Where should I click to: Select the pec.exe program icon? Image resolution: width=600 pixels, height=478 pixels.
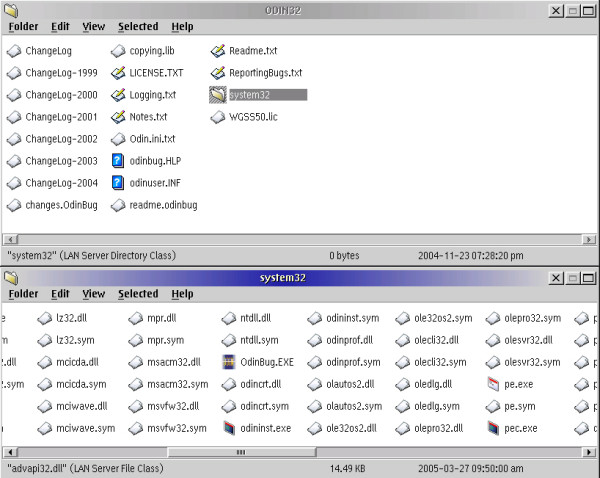pyautogui.click(x=493, y=428)
